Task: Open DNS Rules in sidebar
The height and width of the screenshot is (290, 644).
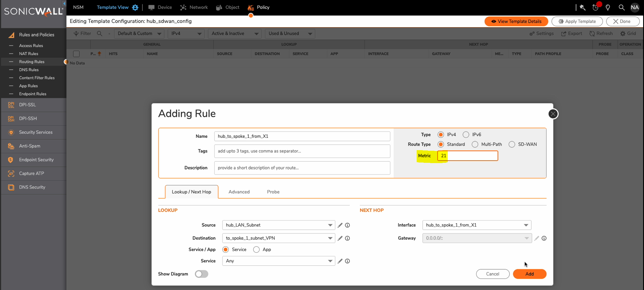Action: (29, 70)
